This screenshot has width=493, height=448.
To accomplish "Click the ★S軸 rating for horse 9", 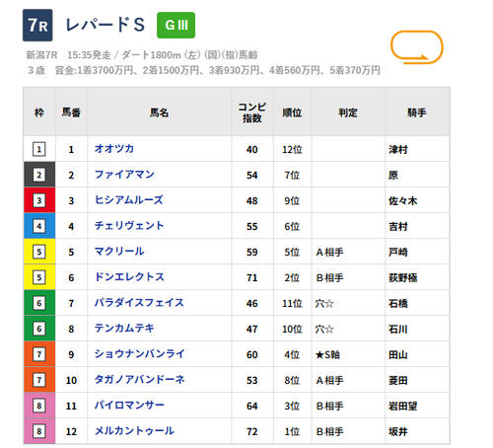I will click(327, 354).
